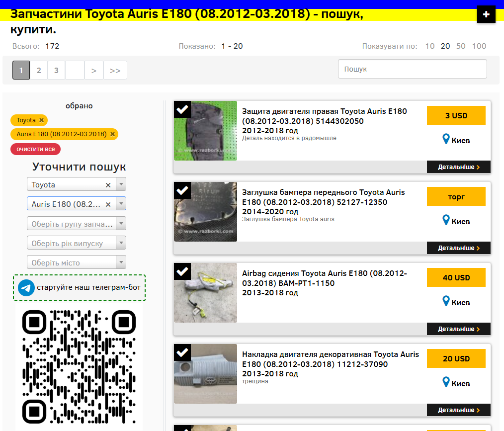Open Детальніше for Защита двигателя listing

coord(459,167)
